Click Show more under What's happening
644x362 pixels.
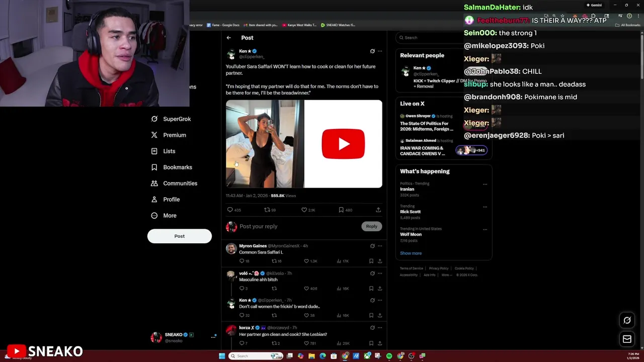[411, 253]
